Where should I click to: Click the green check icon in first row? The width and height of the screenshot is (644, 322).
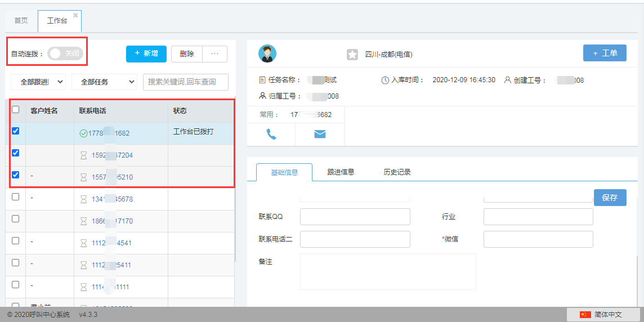click(83, 133)
